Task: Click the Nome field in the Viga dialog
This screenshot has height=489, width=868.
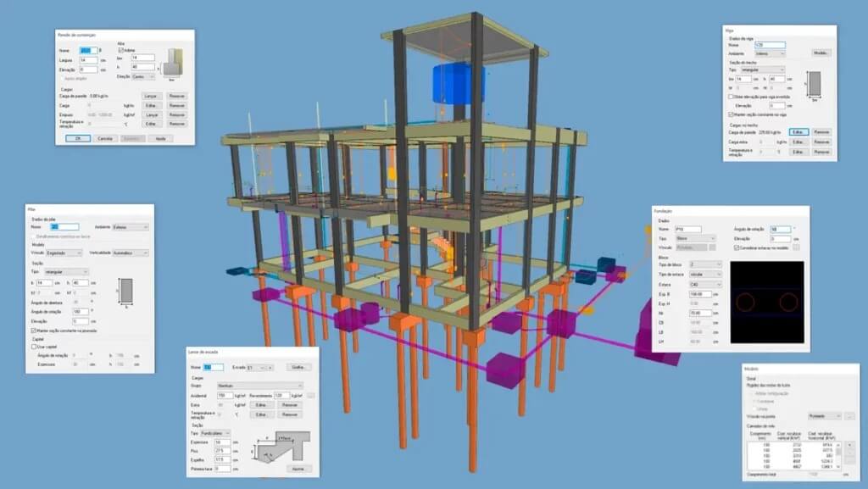Action: click(770, 45)
